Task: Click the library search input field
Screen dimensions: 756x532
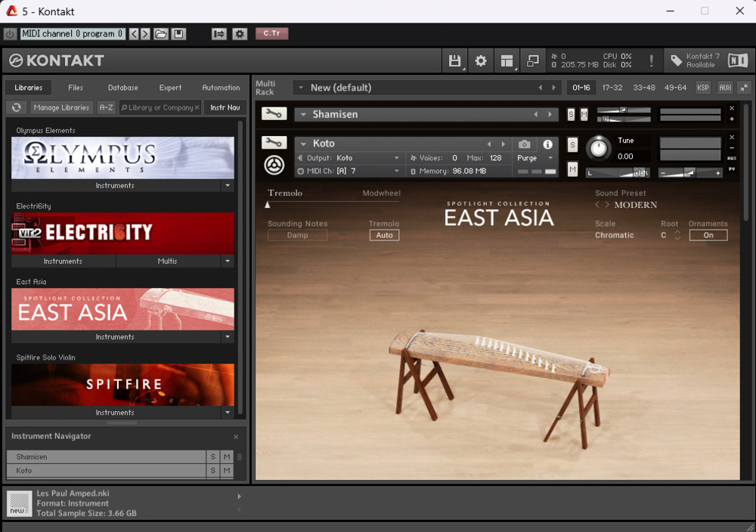Action: 160,107
